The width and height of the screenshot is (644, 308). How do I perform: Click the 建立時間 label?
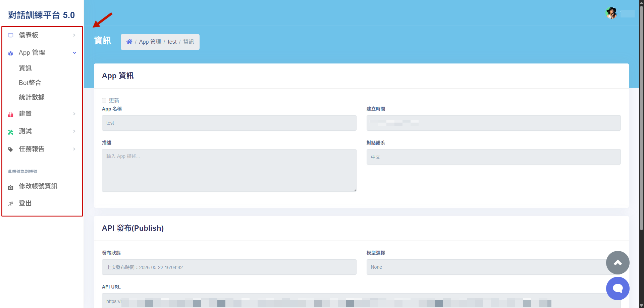(376, 109)
